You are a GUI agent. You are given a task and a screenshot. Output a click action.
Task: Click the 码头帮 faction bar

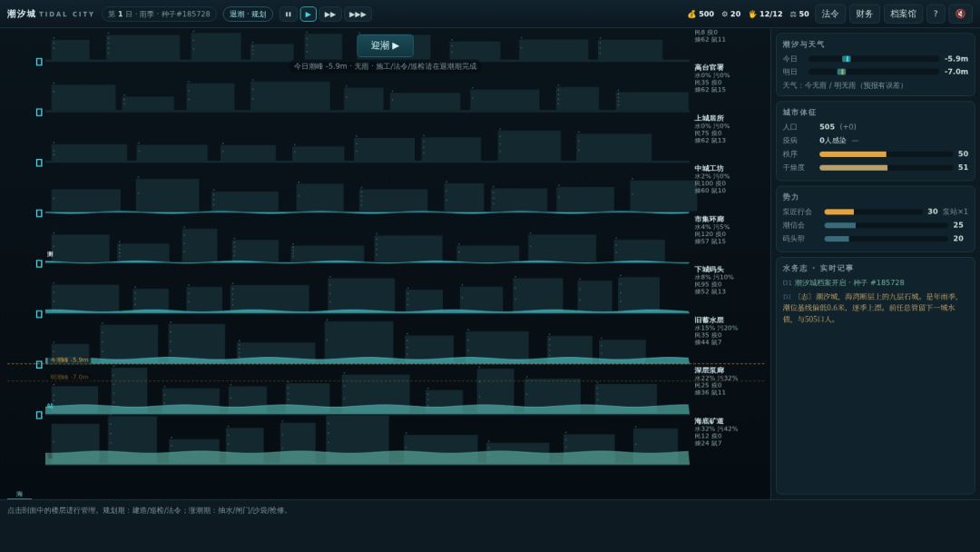(x=886, y=239)
